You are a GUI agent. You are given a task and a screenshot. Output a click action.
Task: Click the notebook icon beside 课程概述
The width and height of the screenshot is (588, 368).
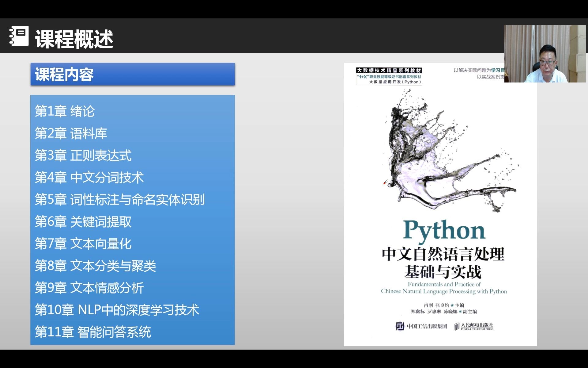tap(19, 36)
